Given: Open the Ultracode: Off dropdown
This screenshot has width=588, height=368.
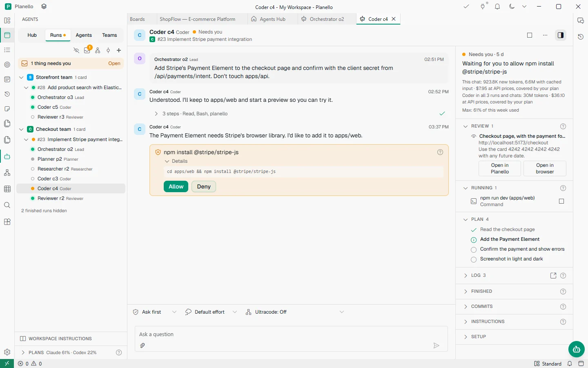Looking at the screenshot, I should tap(295, 312).
